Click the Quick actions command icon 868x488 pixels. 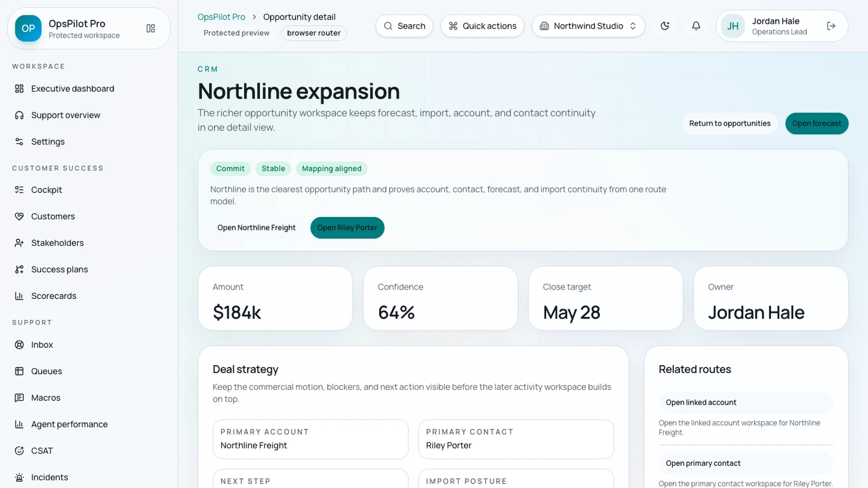pos(453,26)
